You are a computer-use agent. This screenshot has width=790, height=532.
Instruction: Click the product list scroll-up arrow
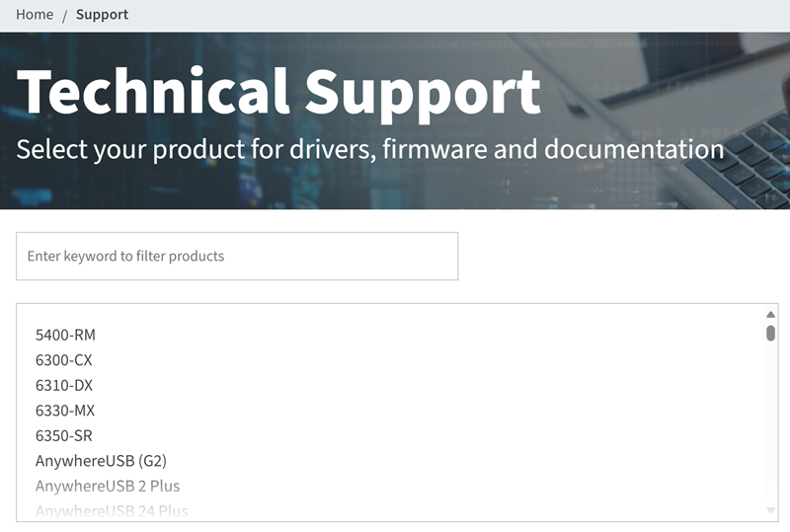coord(770,315)
